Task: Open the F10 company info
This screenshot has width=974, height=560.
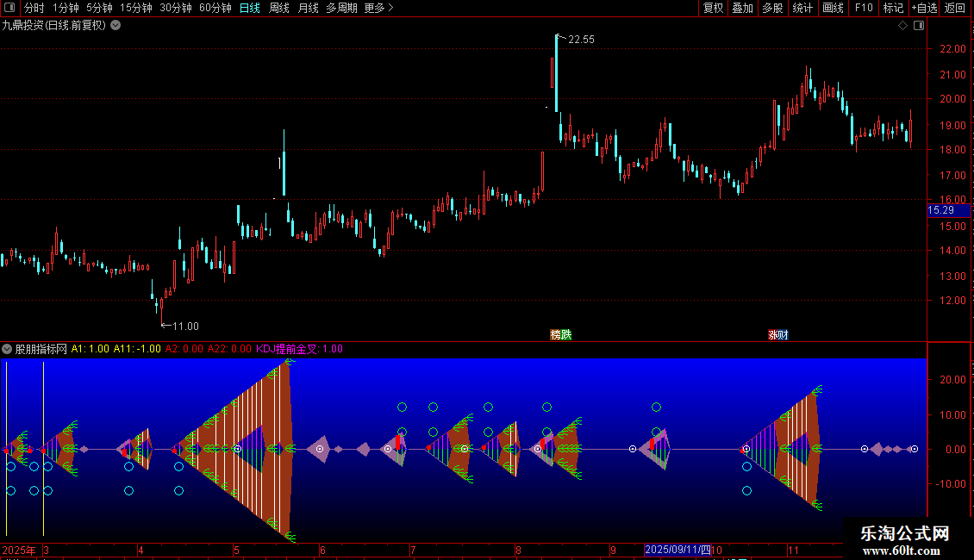Action: (864, 8)
